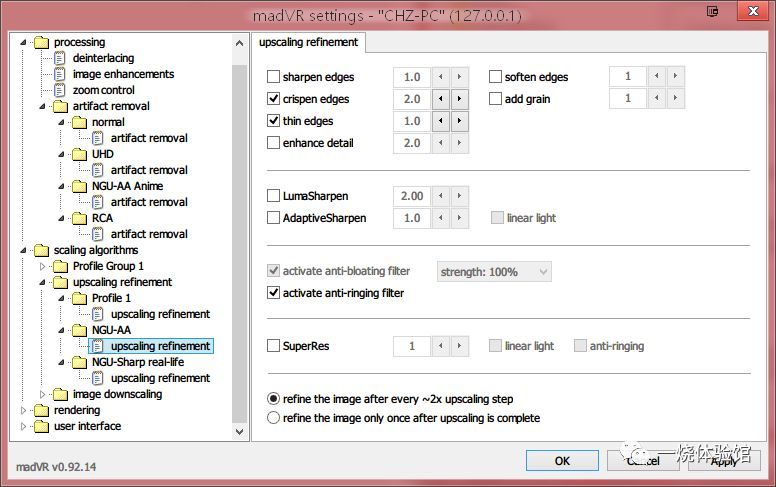Click the tree scrollbar up arrow
The height and width of the screenshot is (487, 776).
[x=240, y=43]
